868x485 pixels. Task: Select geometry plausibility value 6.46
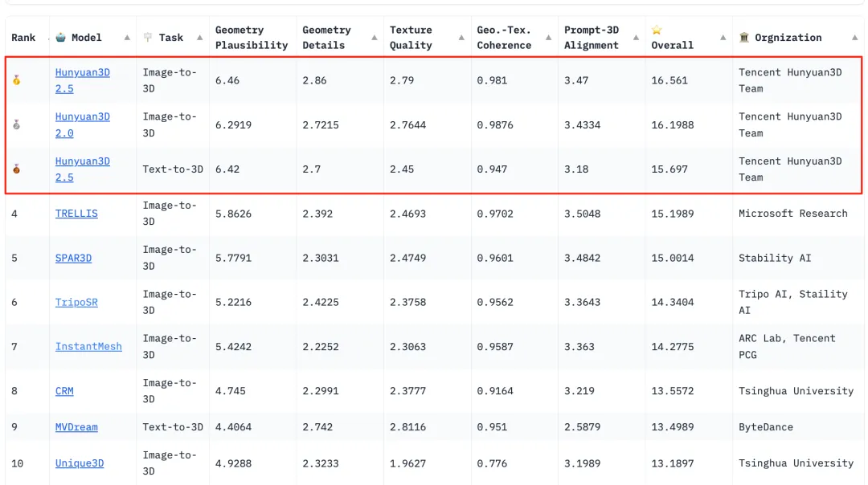[x=227, y=80]
